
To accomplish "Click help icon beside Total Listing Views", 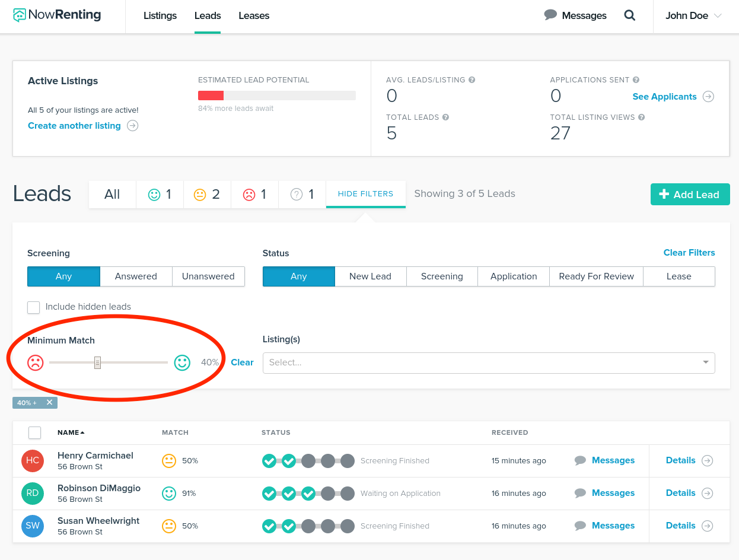I will click(642, 117).
